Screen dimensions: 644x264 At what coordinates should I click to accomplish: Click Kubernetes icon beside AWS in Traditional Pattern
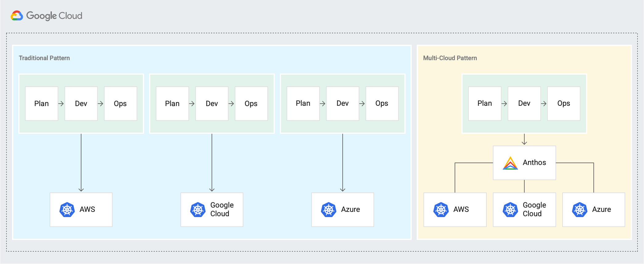point(67,210)
